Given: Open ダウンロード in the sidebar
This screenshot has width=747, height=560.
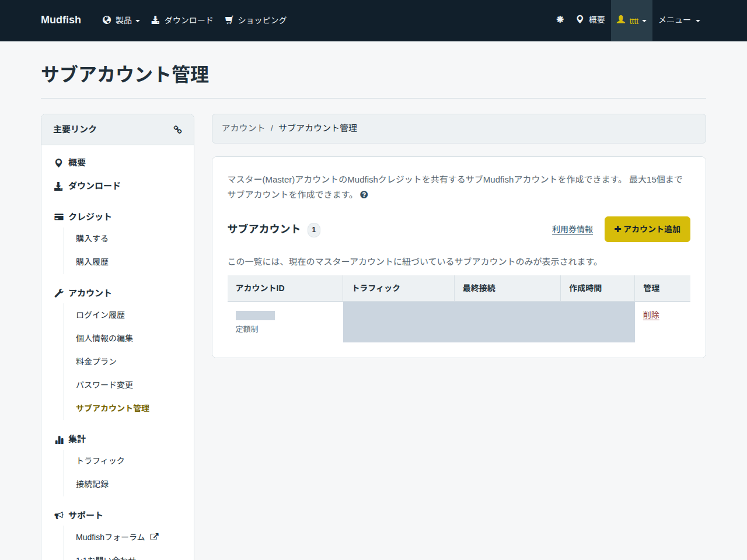Looking at the screenshot, I should click(95, 186).
